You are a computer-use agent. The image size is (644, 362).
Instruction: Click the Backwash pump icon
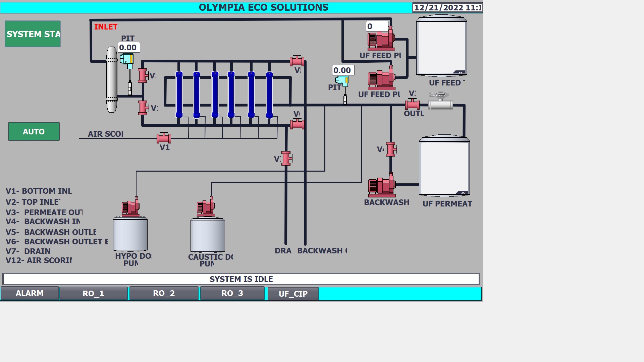click(x=382, y=185)
